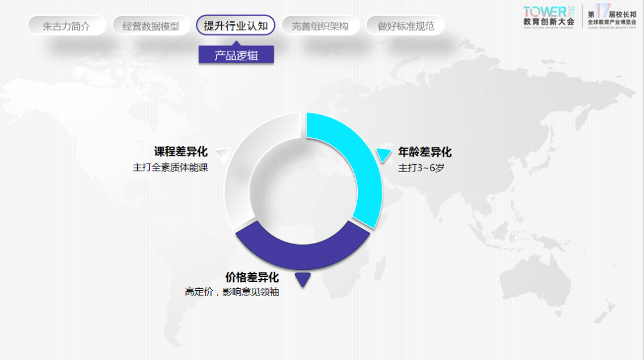Select the highlighted 提升行业认知 tab
The width and height of the screenshot is (644, 360).
tap(236, 26)
